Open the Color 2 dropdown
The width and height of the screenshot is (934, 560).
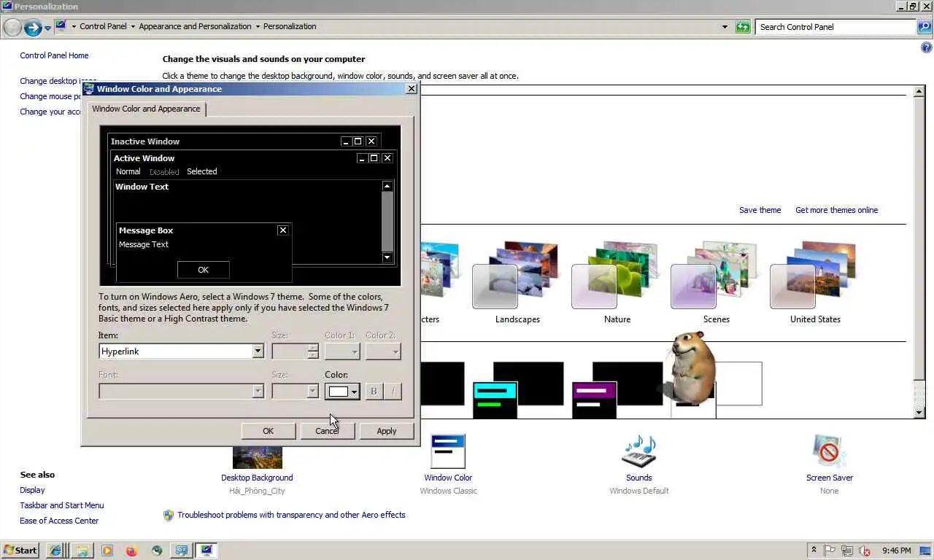[383, 351]
